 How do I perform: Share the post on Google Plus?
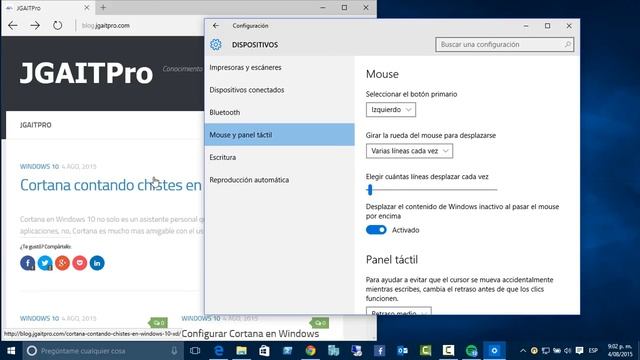(62, 263)
